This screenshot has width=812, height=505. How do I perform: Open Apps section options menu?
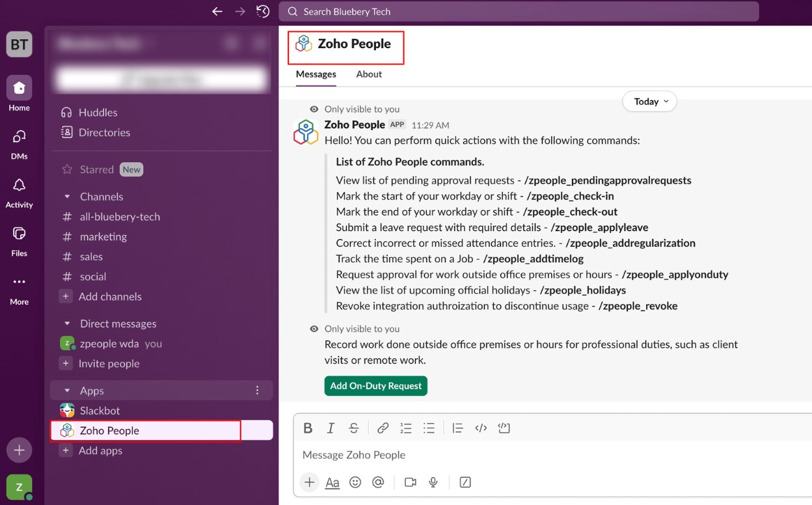pos(257,390)
